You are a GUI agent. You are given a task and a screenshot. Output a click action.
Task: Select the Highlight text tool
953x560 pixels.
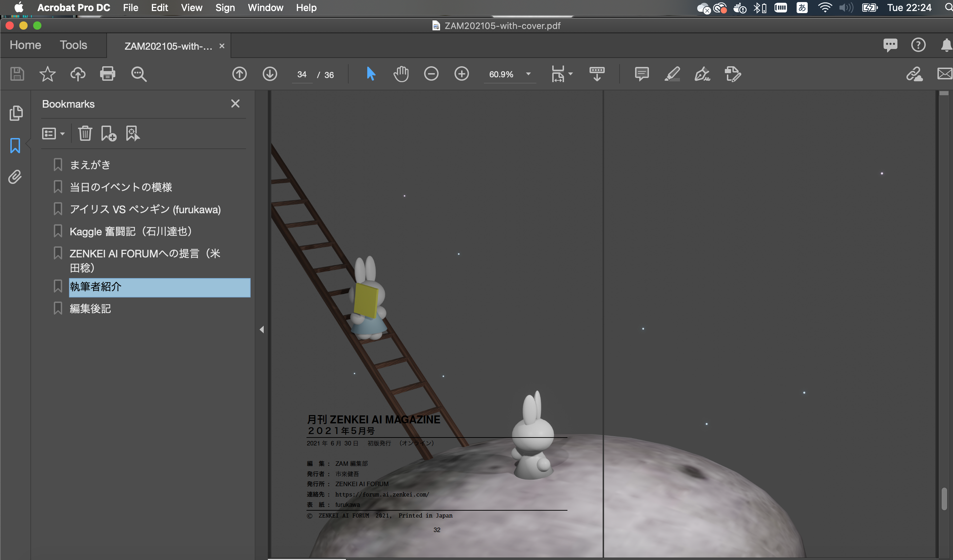[672, 74]
